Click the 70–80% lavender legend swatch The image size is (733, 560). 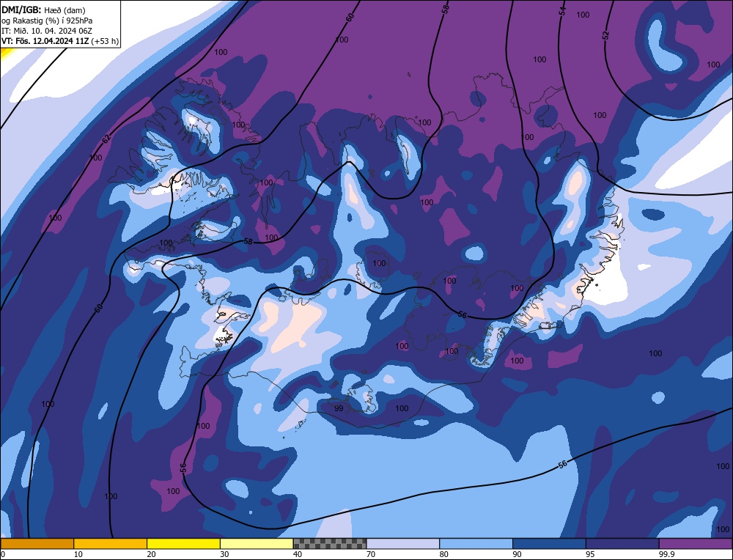click(x=403, y=543)
